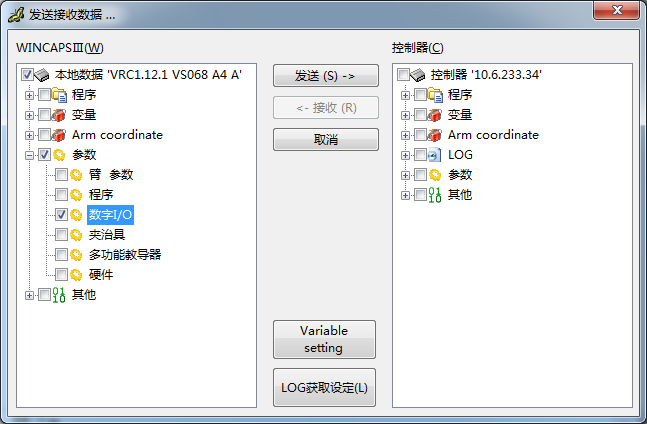
Task: Enable the controller 参数 checkbox
Action: (420, 175)
